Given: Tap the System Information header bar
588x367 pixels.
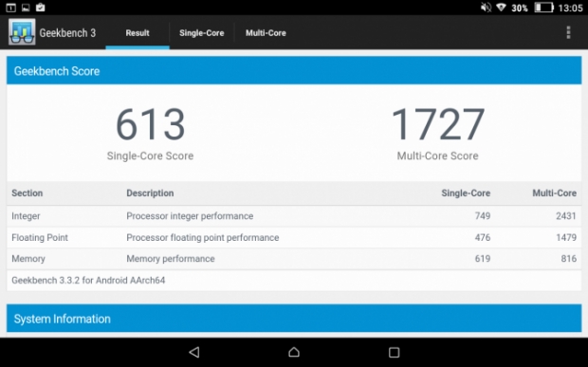Looking at the screenshot, I should (x=294, y=319).
